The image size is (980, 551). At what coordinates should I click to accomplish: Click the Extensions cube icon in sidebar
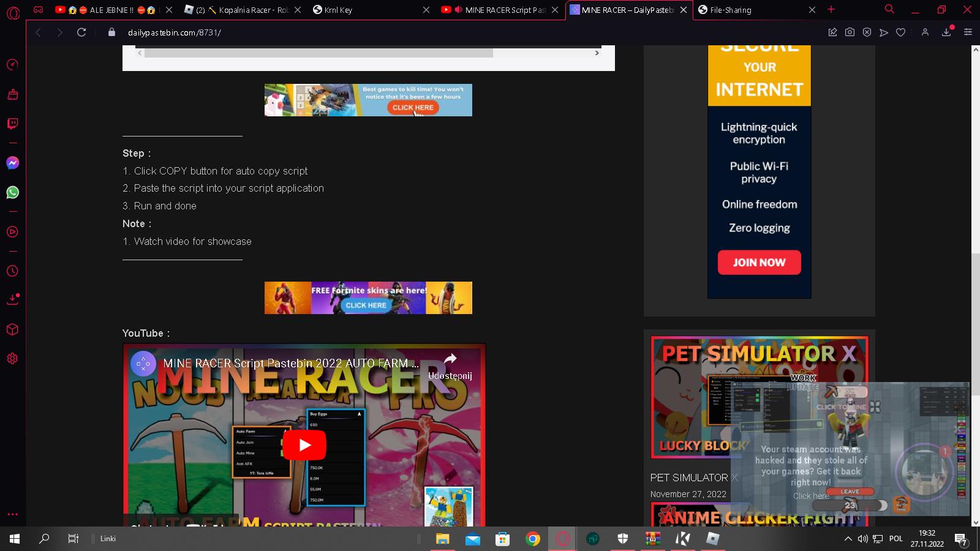tap(12, 329)
